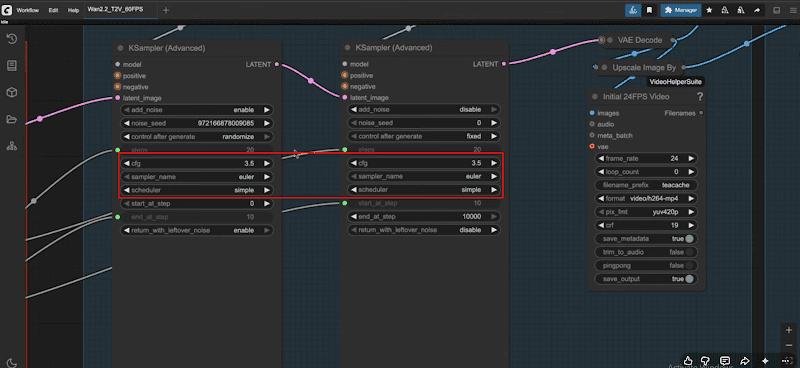The width and height of the screenshot is (800, 368).
Task: Open the workflows folder icon in sidebar
Action: click(x=12, y=119)
